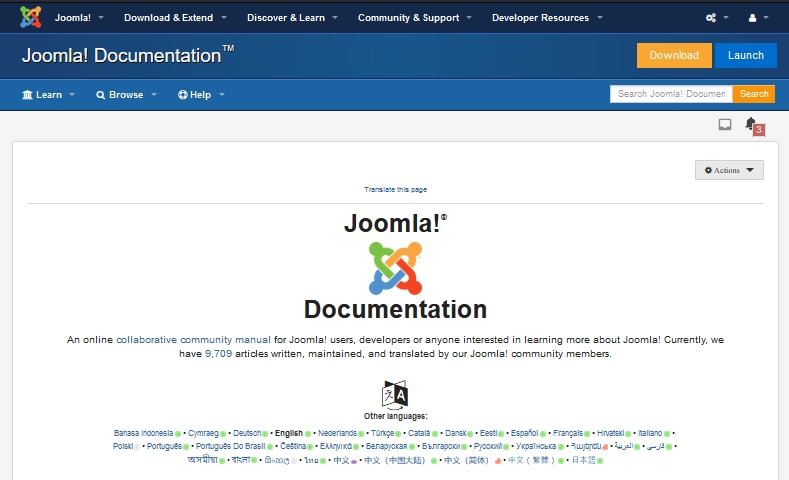Expand the Actions dropdown

coord(729,170)
